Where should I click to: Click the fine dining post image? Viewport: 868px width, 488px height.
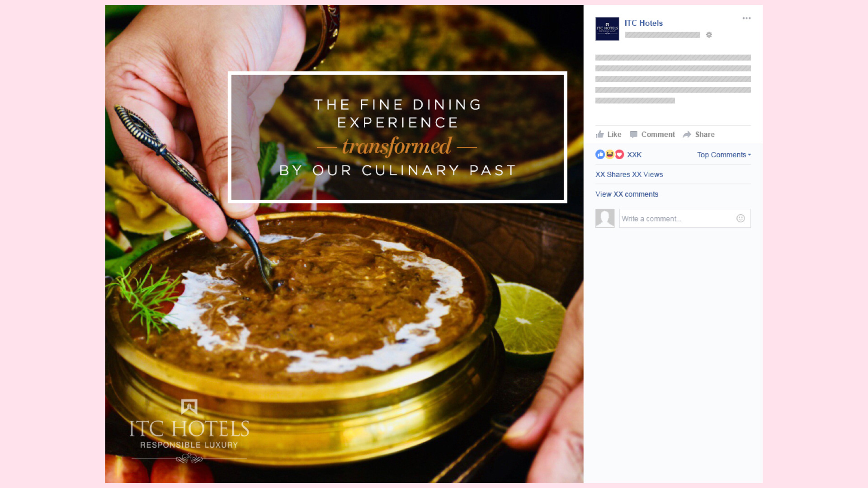[x=344, y=244]
